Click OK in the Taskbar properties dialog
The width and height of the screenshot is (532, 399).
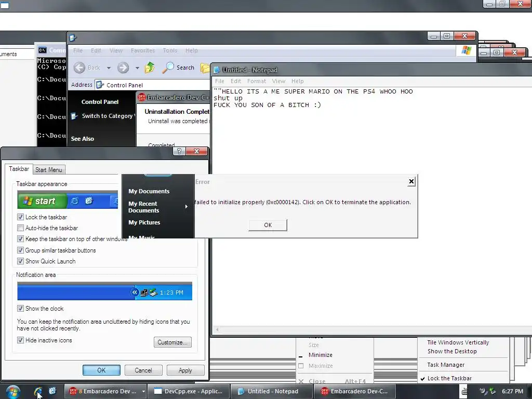pyautogui.click(x=101, y=370)
